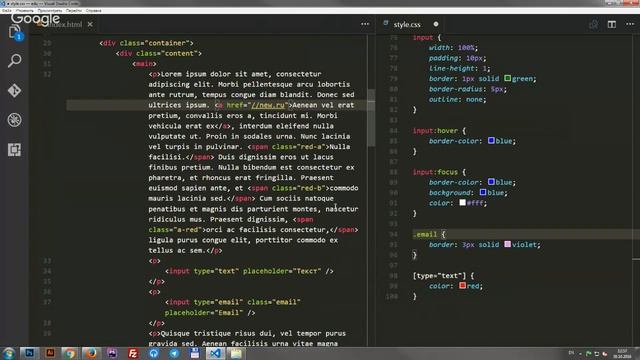The height and width of the screenshot is (360, 640).
Task: Click blue swatch under input:hover
Action: [491, 140]
